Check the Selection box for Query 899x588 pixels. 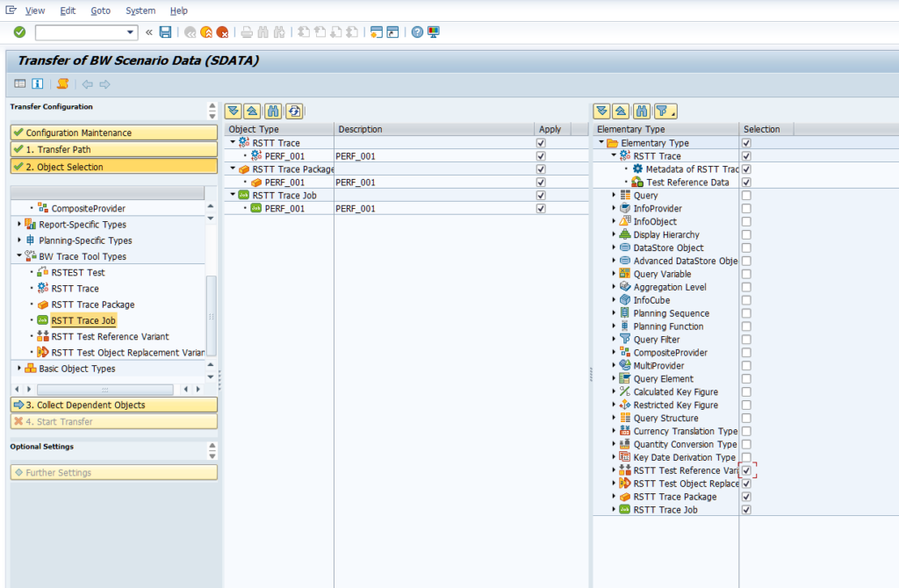tap(746, 196)
